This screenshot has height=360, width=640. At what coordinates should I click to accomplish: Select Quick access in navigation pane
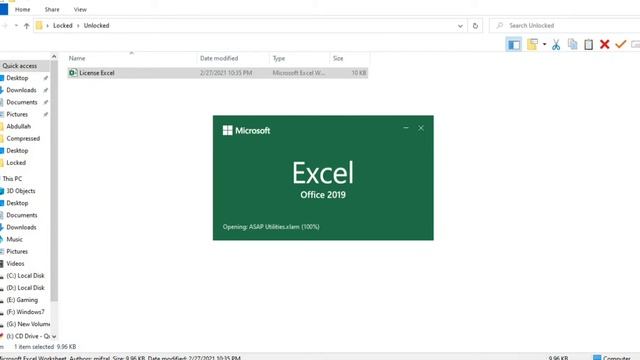(20, 66)
